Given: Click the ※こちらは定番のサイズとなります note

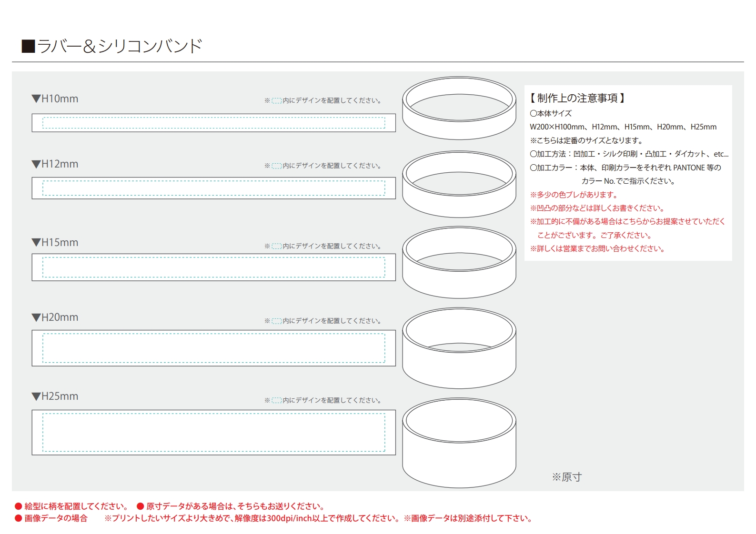Looking at the screenshot, I should coord(587,140).
